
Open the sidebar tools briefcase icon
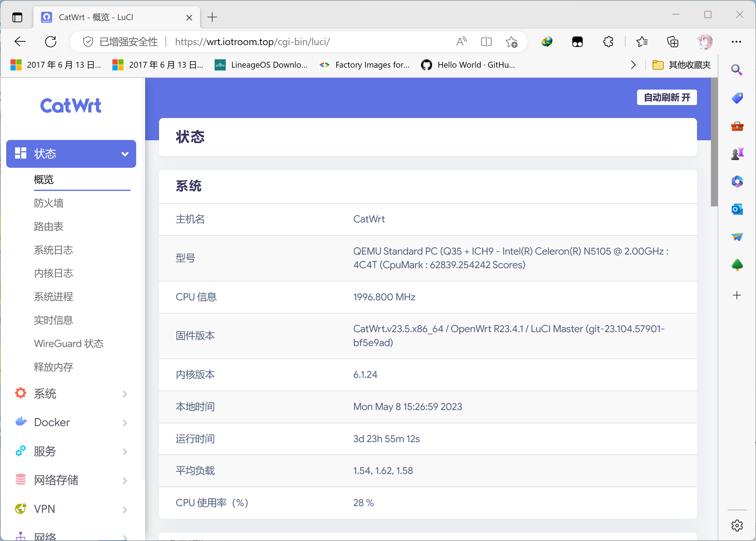[x=737, y=126]
